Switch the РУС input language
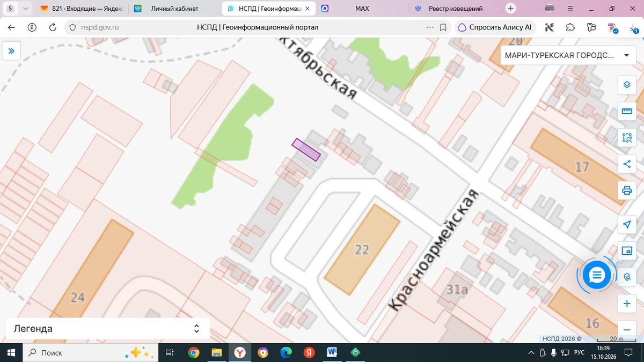644x362 pixels. (579, 352)
